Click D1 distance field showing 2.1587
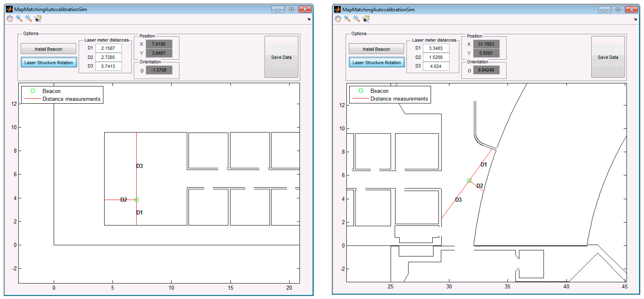 point(108,48)
